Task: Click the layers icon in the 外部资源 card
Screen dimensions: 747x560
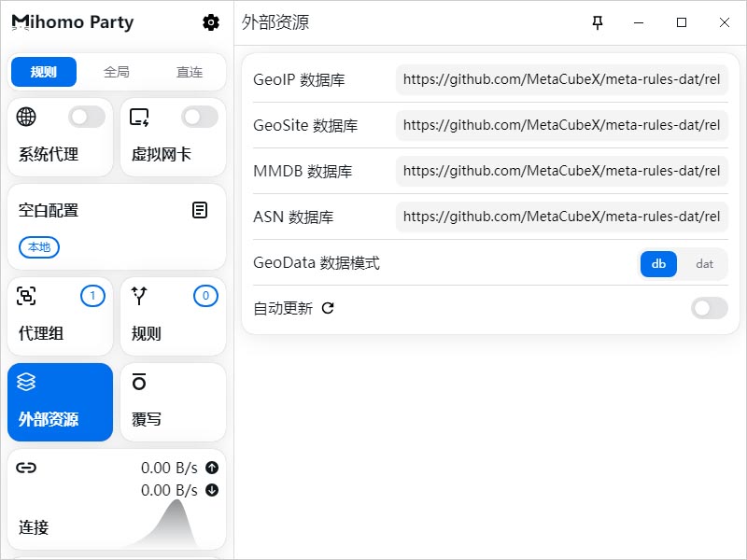Action: (x=26, y=382)
